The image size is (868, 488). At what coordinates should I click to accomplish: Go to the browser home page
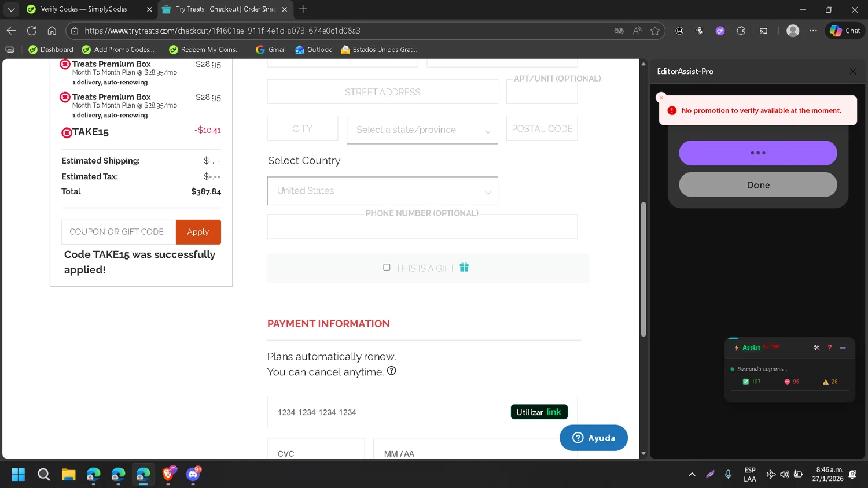coord(52,31)
